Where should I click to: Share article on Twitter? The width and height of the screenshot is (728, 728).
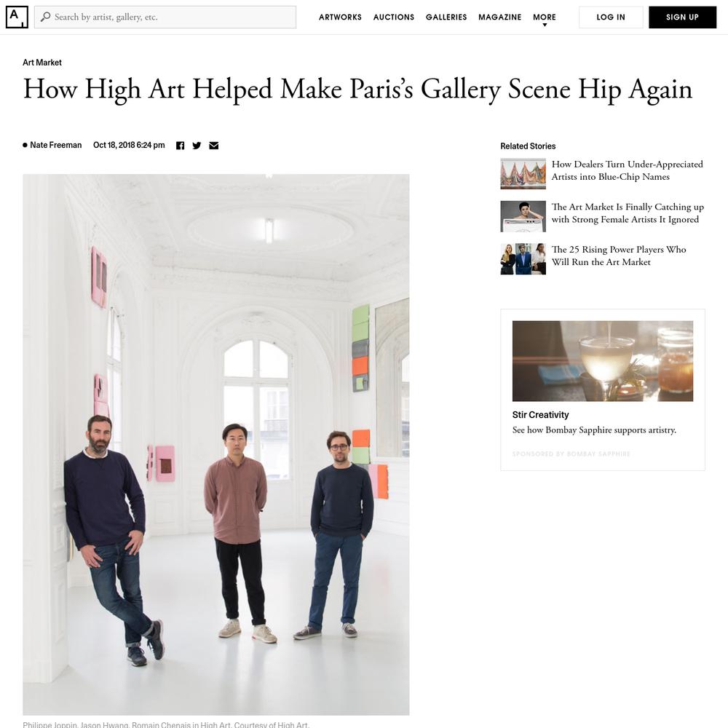[197, 146]
